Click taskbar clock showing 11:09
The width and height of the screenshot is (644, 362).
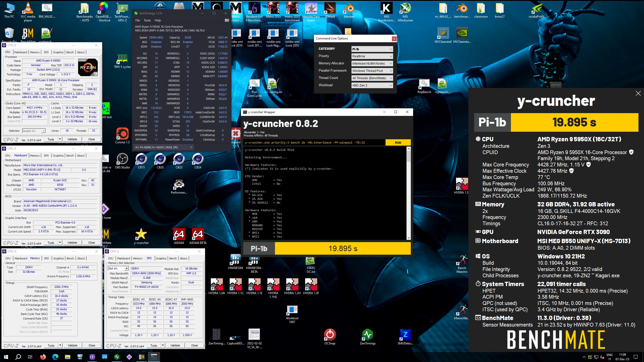(622, 357)
